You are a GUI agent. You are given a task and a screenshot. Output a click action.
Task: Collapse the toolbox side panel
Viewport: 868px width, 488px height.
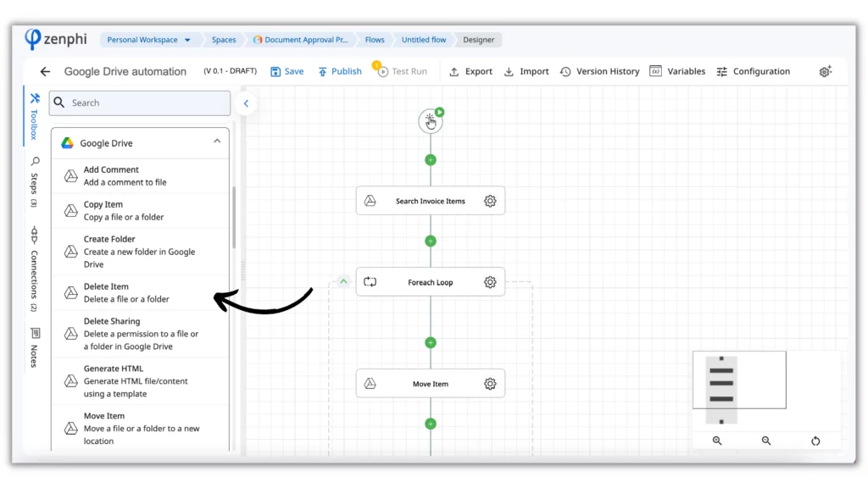click(x=246, y=103)
